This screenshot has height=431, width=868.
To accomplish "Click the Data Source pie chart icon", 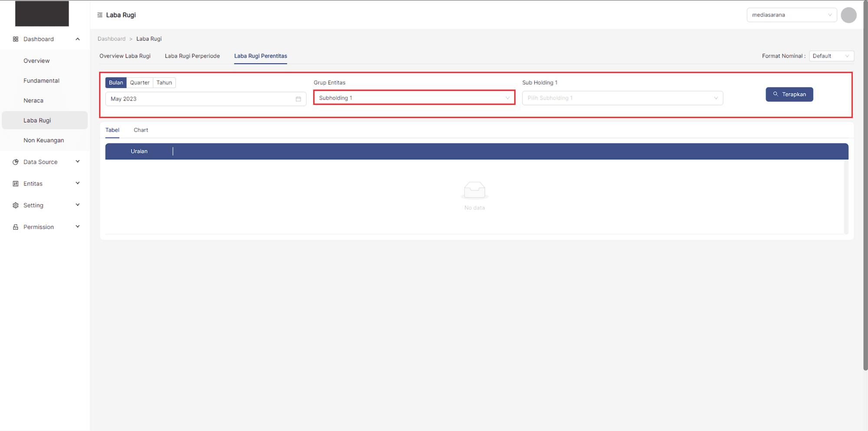I will (16, 162).
